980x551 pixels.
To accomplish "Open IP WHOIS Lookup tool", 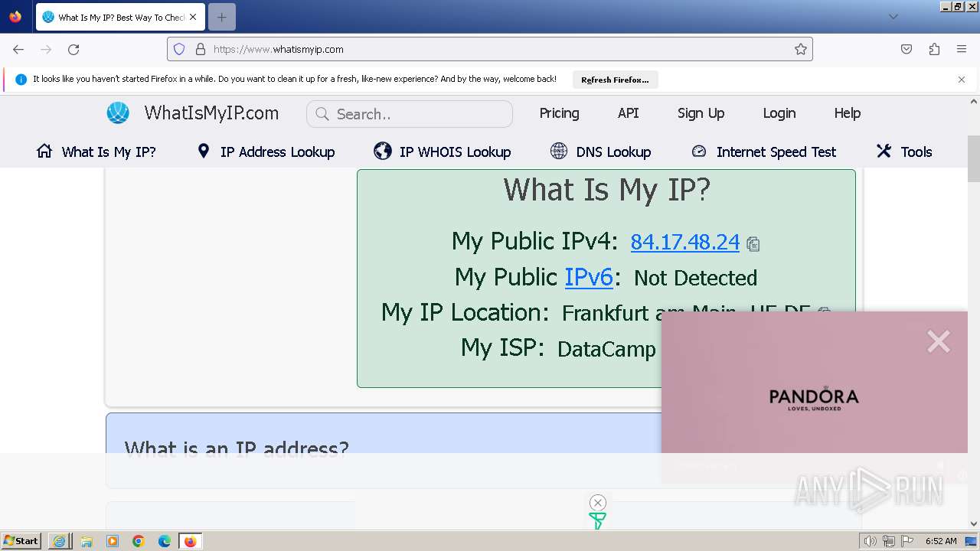I will pyautogui.click(x=442, y=152).
